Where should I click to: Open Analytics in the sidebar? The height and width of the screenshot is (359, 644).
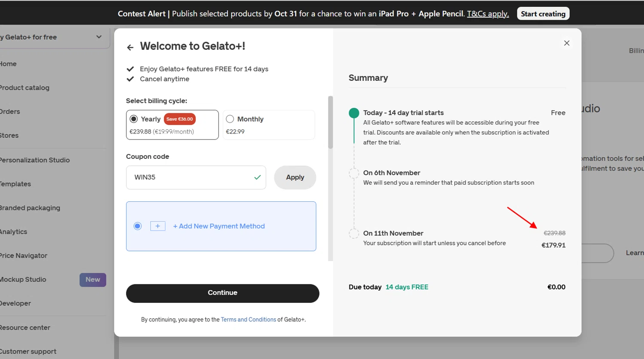coord(13,232)
